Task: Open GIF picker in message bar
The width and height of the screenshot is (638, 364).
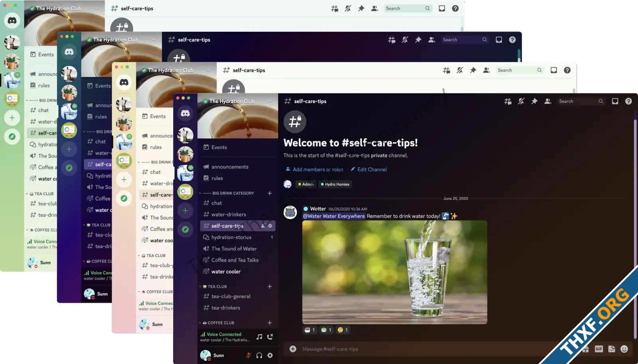Action: (599, 349)
